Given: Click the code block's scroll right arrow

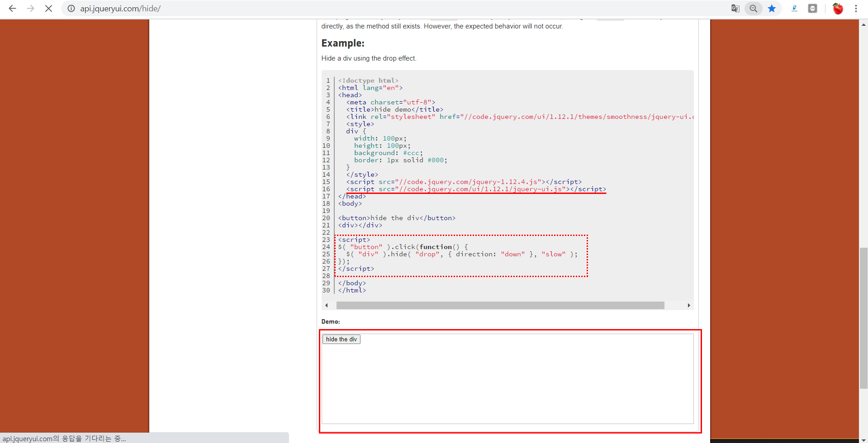Looking at the screenshot, I should (689, 306).
